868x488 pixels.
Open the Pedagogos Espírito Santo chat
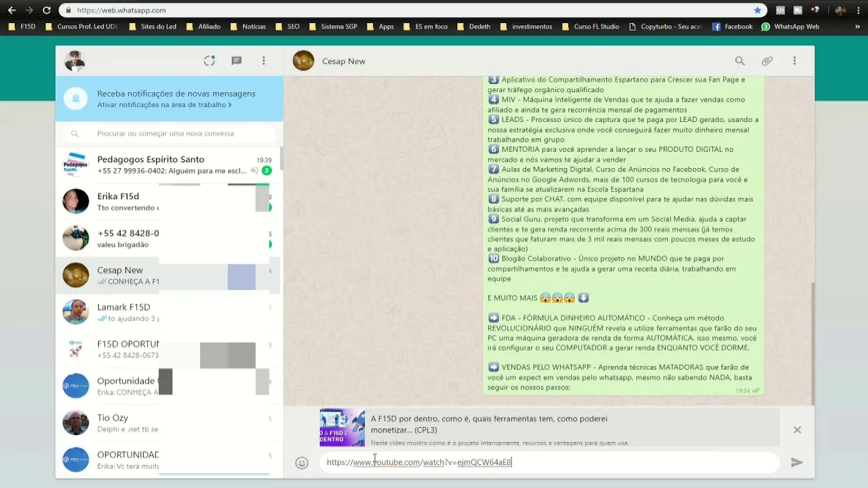coord(167,165)
